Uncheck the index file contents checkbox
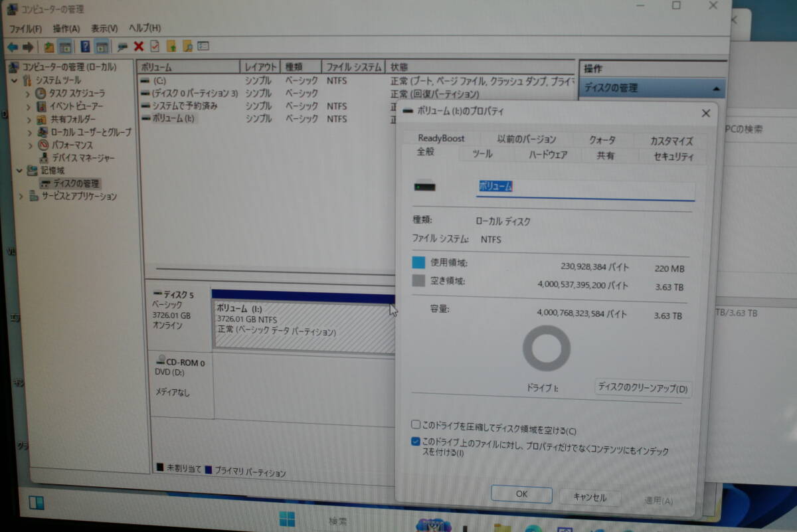The height and width of the screenshot is (532, 797). (416, 441)
